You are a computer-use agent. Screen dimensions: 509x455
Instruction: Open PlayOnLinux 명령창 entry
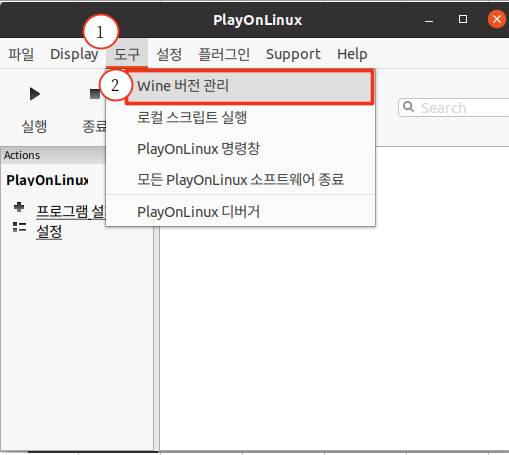point(241,149)
